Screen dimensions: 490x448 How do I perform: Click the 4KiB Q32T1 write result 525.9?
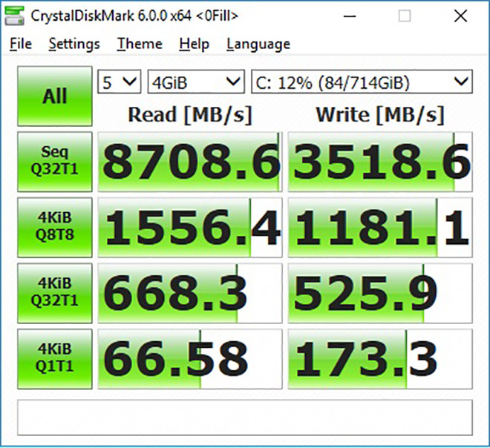click(x=380, y=293)
